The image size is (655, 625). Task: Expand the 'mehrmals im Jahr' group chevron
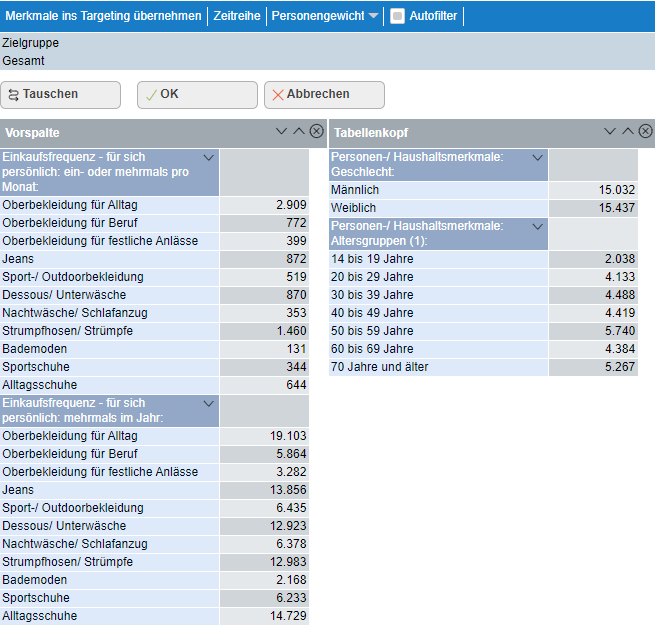(x=208, y=404)
